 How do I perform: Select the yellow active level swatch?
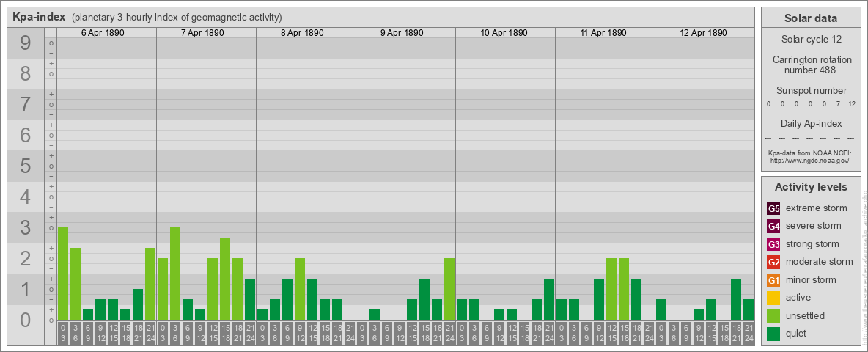773,297
